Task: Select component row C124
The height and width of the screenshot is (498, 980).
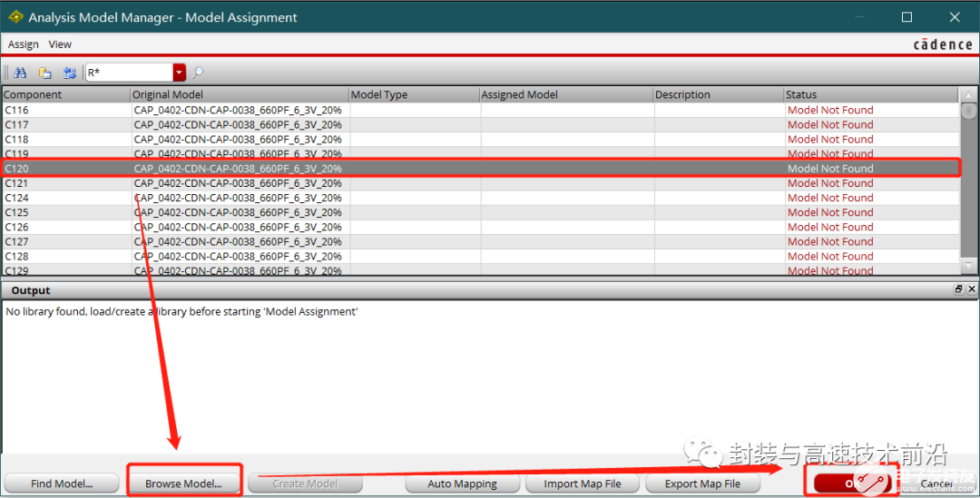Action: pos(481,198)
